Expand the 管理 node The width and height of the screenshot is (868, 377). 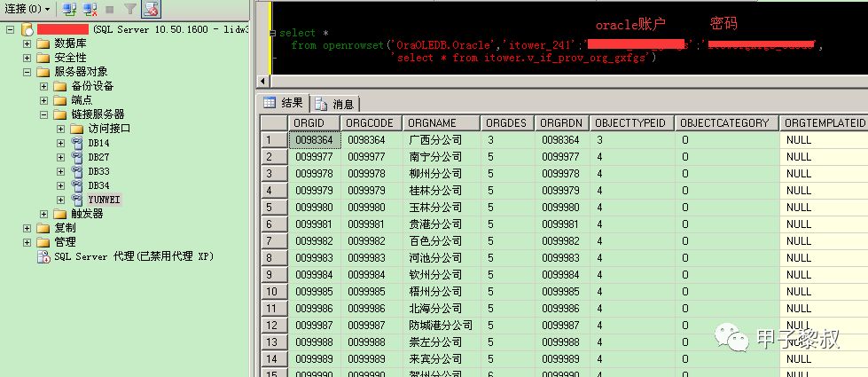(x=27, y=242)
